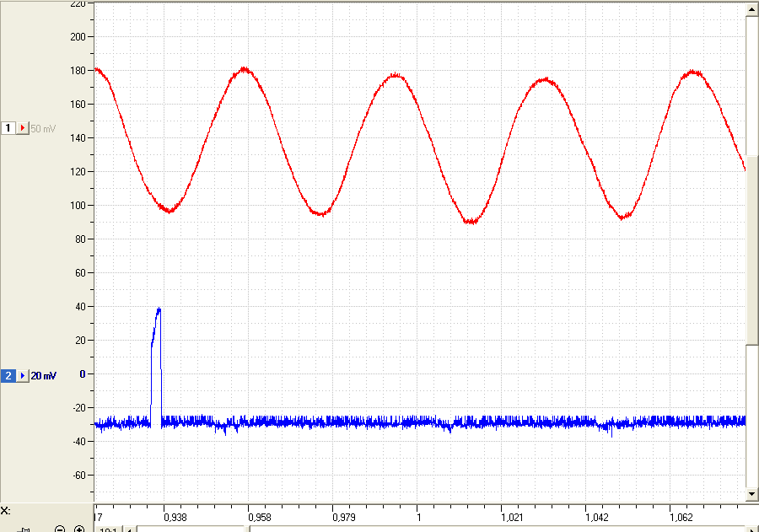Click the 20 mV channel 2 scale label

(x=44, y=376)
